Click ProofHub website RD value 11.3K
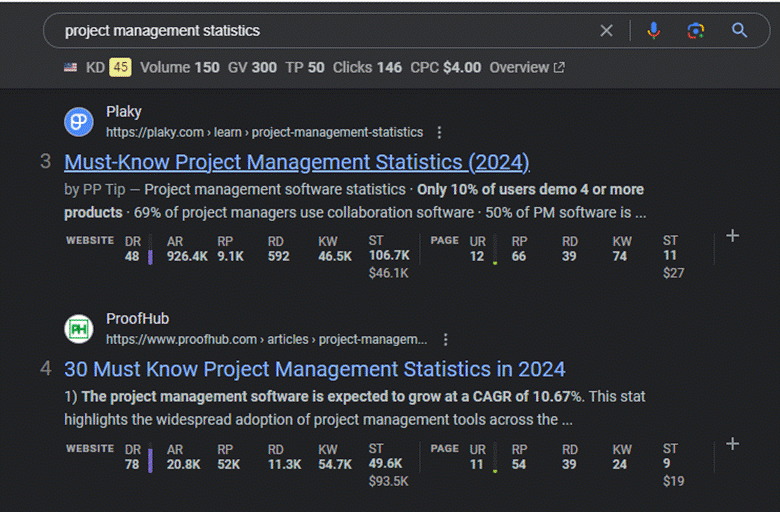Screen dimensions: 780x512 pos(285,464)
